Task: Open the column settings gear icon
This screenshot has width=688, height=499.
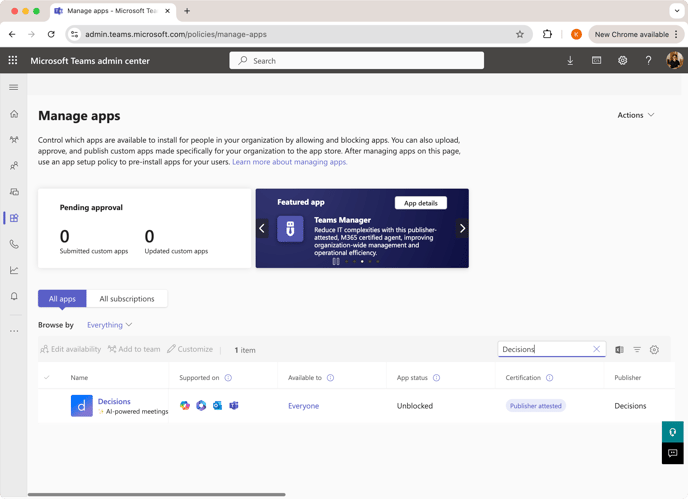Action: 654,350
